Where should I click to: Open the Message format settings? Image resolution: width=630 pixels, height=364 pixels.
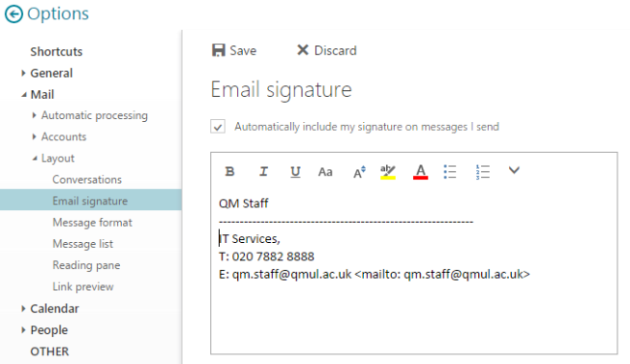[x=92, y=223]
